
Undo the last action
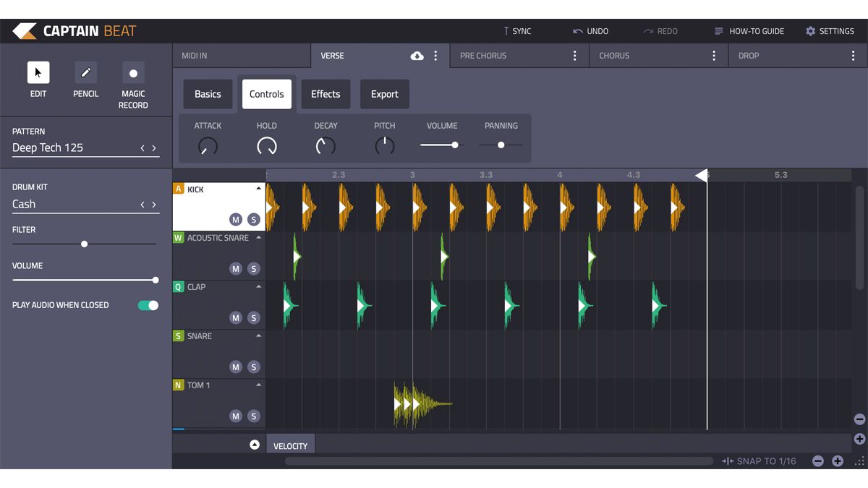tap(591, 31)
